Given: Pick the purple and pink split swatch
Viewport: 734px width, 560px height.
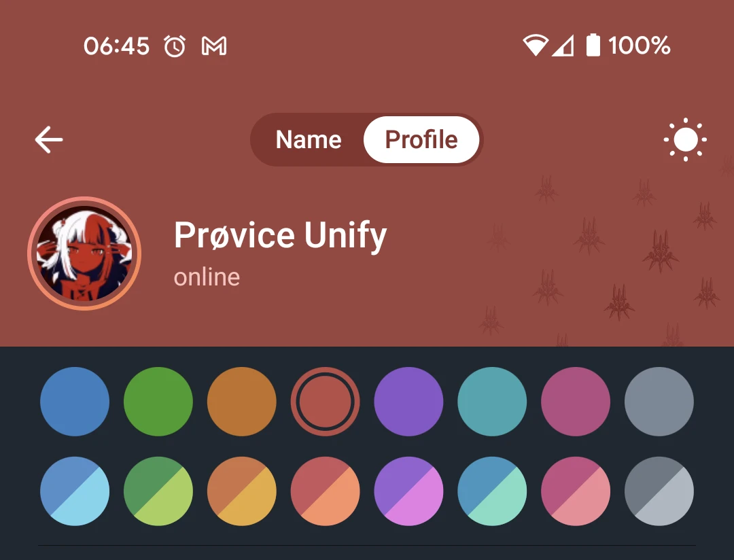Looking at the screenshot, I should (x=408, y=491).
